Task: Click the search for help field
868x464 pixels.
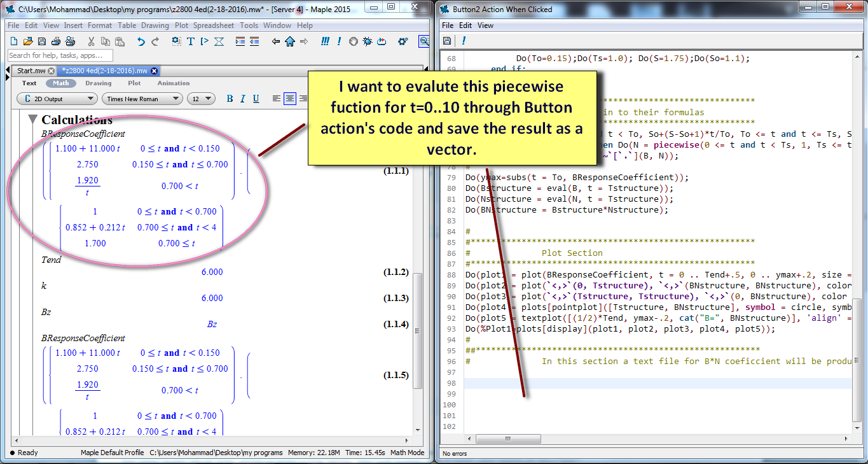Action: [x=60, y=55]
